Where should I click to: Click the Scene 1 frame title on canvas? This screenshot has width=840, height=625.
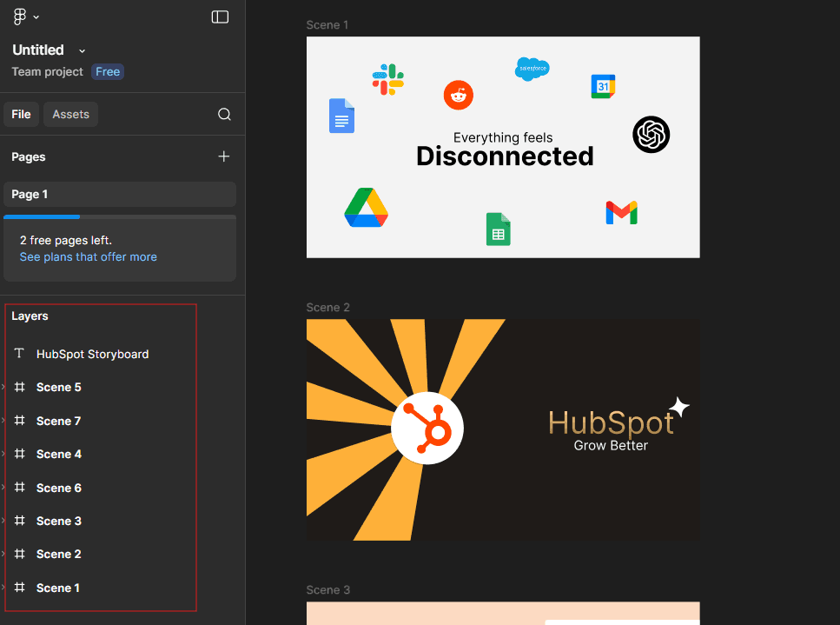click(327, 25)
